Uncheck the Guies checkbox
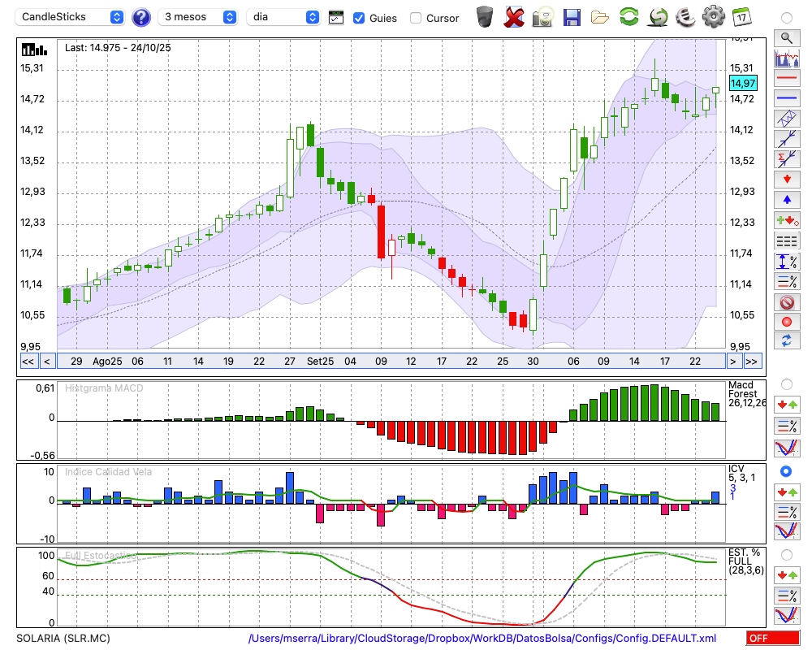Viewport: 812px width, 650px height. (359, 18)
